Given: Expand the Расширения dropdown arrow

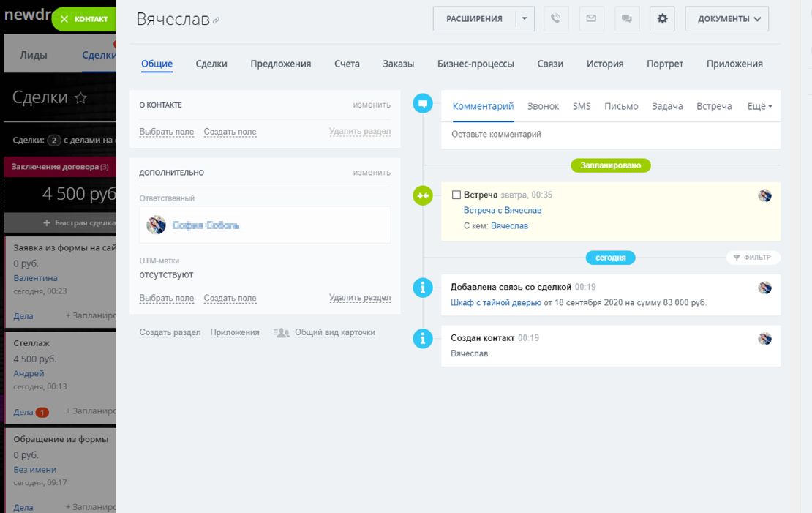Looking at the screenshot, I should point(525,19).
